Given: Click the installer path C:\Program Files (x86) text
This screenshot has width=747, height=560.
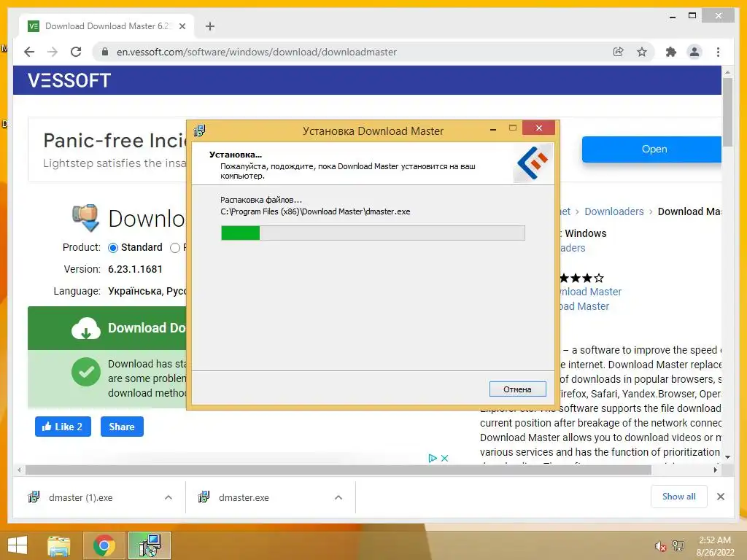Looking at the screenshot, I should tap(315, 211).
